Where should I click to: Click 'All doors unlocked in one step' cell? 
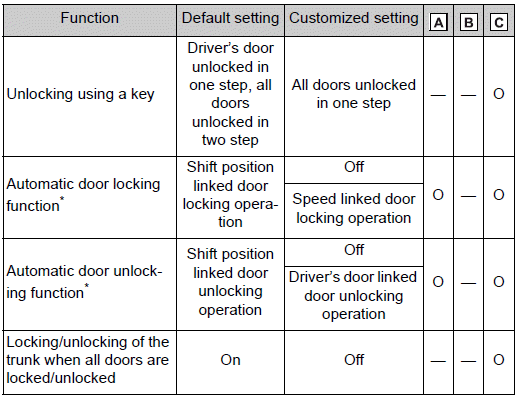click(354, 94)
